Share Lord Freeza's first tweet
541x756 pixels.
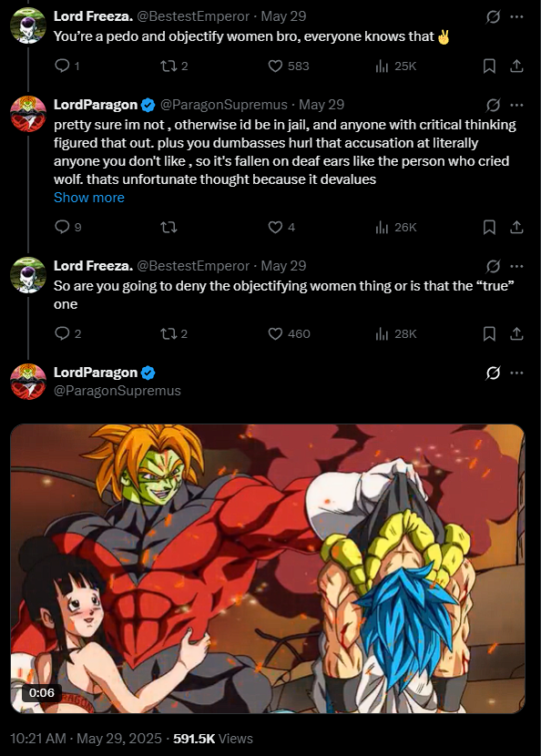(x=516, y=66)
